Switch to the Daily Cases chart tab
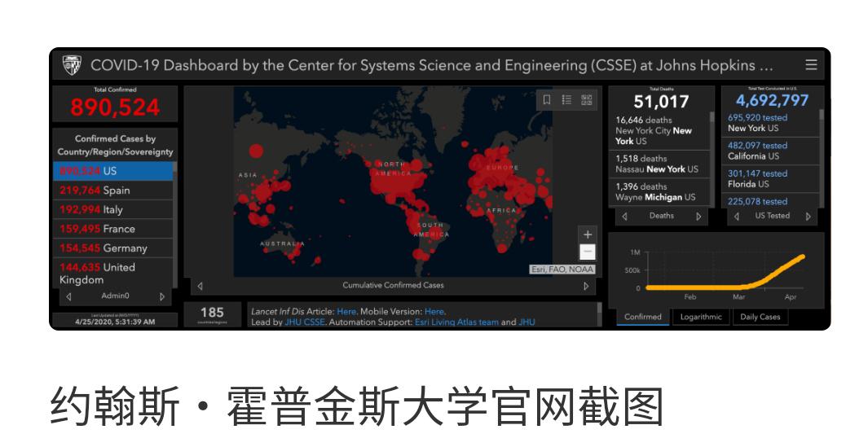The width and height of the screenshot is (868, 447). [x=760, y=317]
